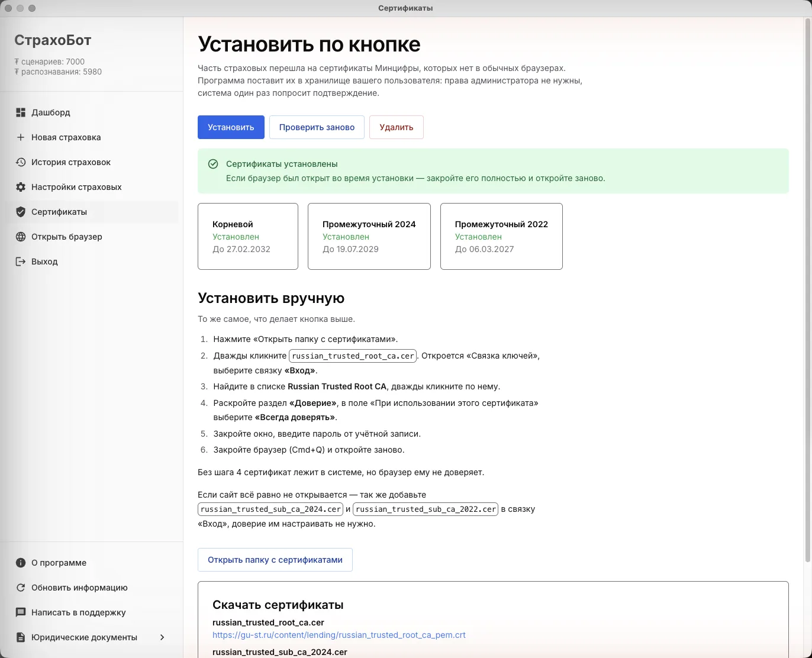
Task: Click the распознавания: 5980 balance text
Action: tap(58, 72)
